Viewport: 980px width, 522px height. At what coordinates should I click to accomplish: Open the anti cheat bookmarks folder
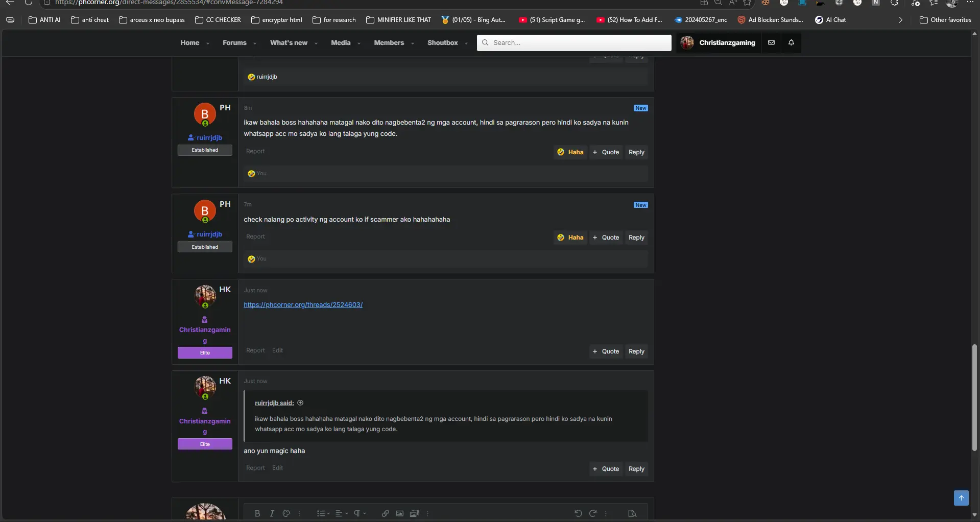[x=90, y=20]
